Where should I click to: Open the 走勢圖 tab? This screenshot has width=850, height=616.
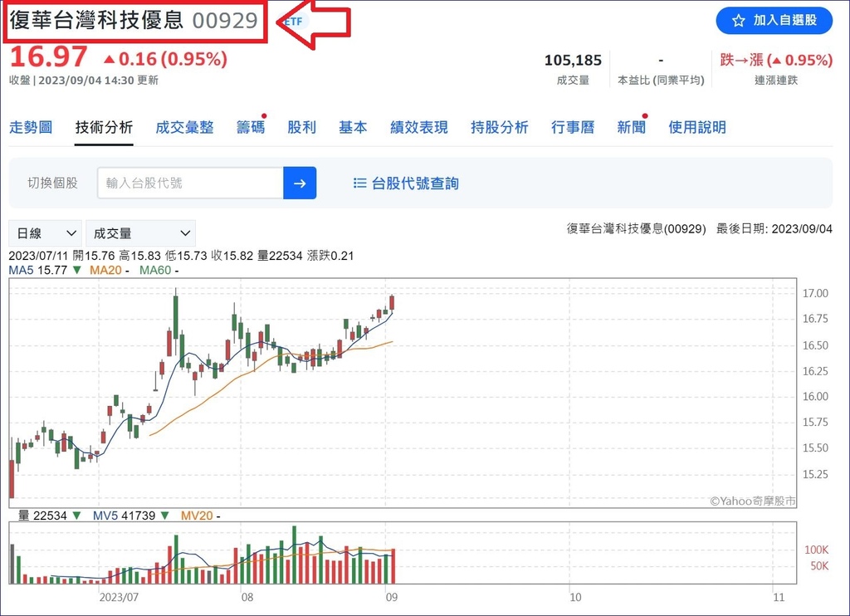tap(31, 127)
